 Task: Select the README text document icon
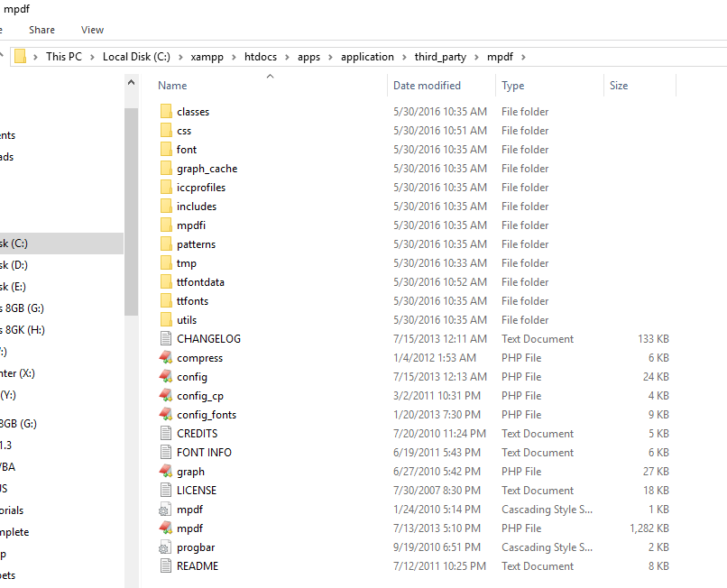coord(166,566)
